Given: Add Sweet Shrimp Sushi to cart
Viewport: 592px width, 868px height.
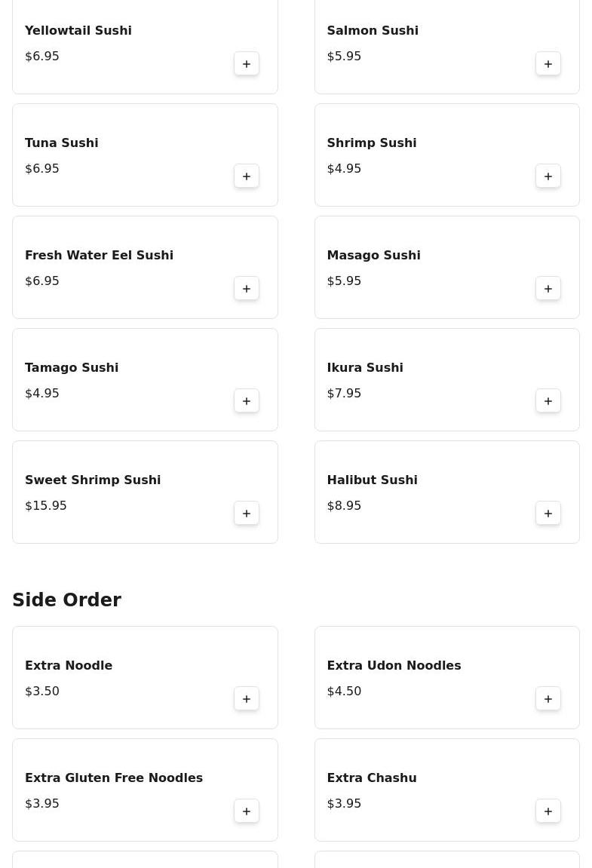Looking at the screenshot, I should (x=247, y=514).
